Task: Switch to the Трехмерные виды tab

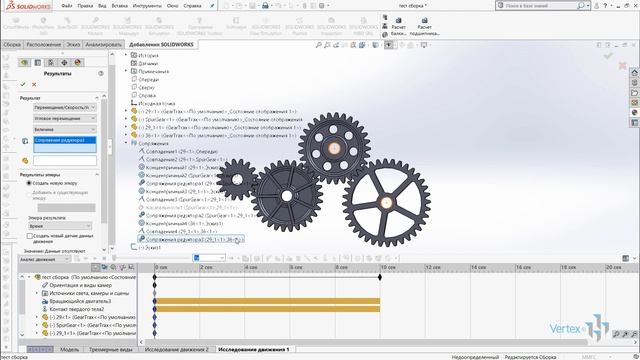Action: pos(111,350)
